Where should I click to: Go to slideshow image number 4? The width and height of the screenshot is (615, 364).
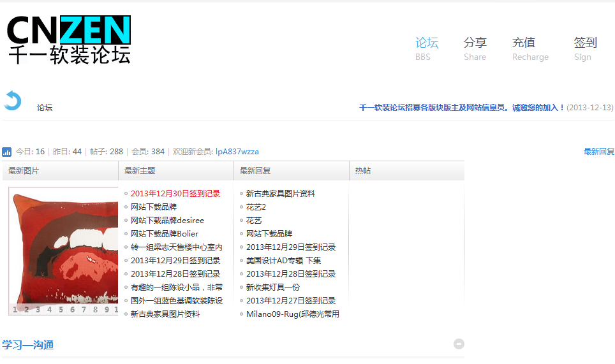tap(49, 310)
